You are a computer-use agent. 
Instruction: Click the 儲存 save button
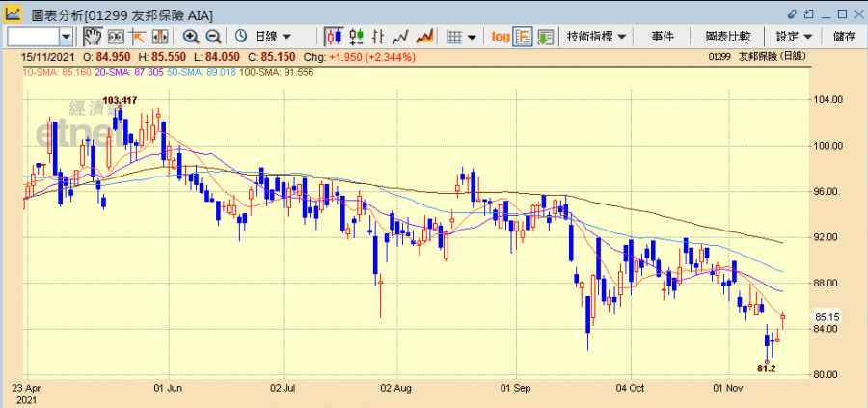(844, 36)
